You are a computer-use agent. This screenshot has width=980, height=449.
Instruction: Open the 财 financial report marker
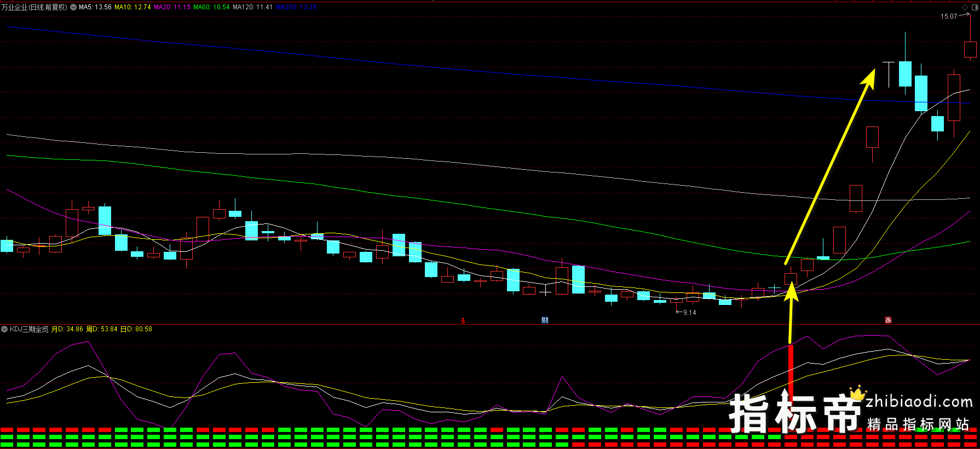click(545, 320)
